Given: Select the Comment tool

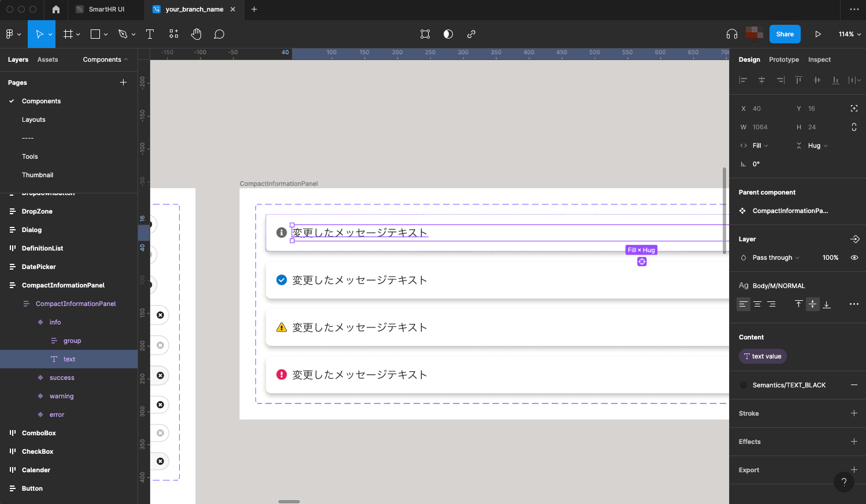Looking at the screenshot, I should [219, 34].
